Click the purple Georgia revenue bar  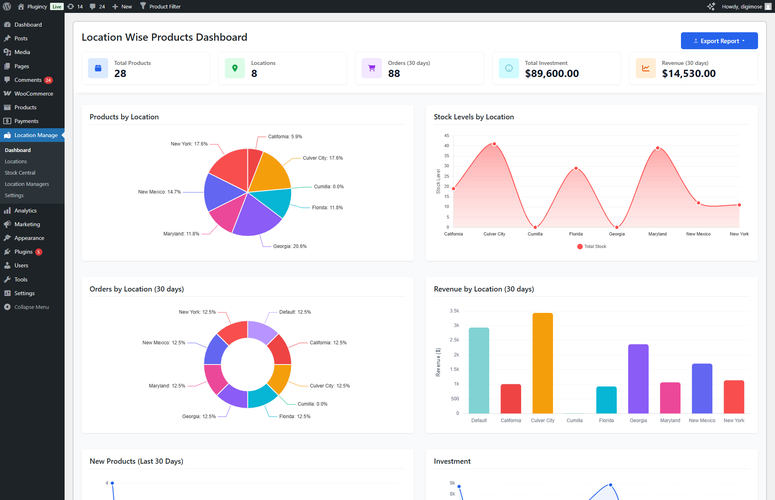(x=638, y=379)
